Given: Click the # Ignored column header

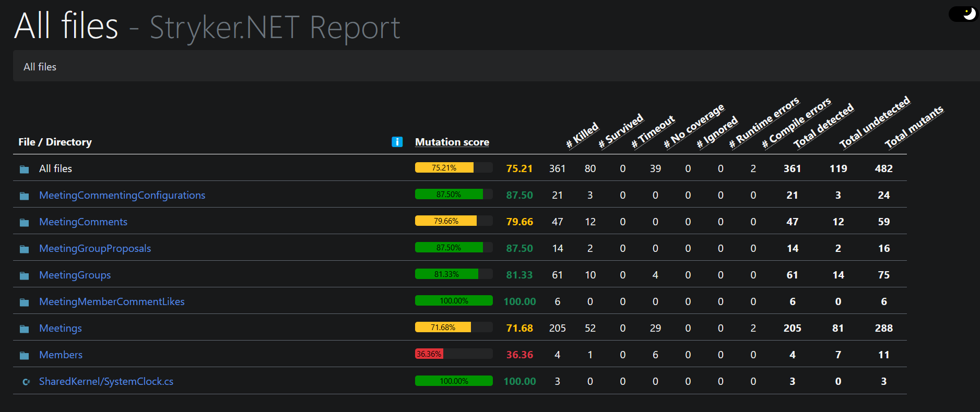Looking at the screenshot, I should click(717, 132).
